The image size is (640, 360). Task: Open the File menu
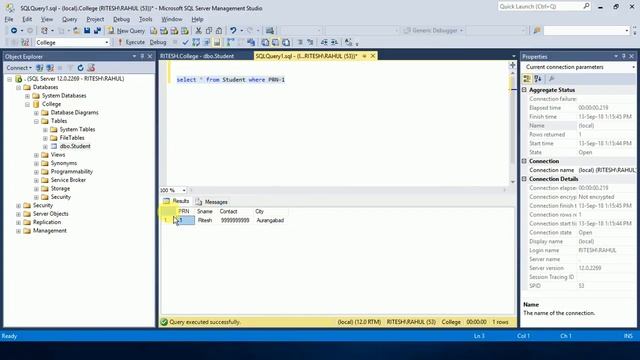pyautogui.click(x=9, y=19)
